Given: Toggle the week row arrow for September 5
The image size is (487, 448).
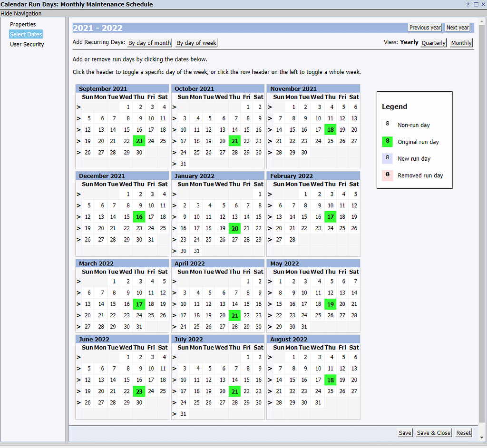Looking at the screenshot, I should (x=78, y=118).
